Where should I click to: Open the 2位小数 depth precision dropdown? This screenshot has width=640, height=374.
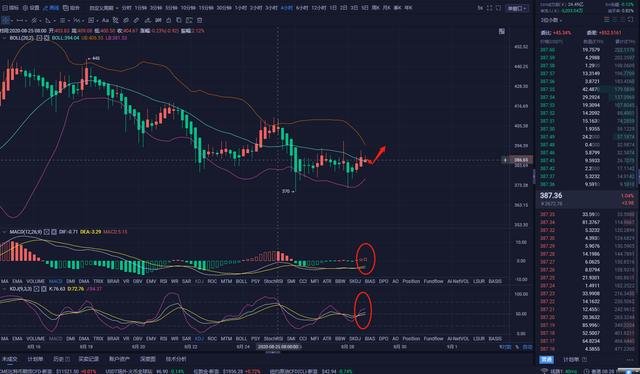551,20
